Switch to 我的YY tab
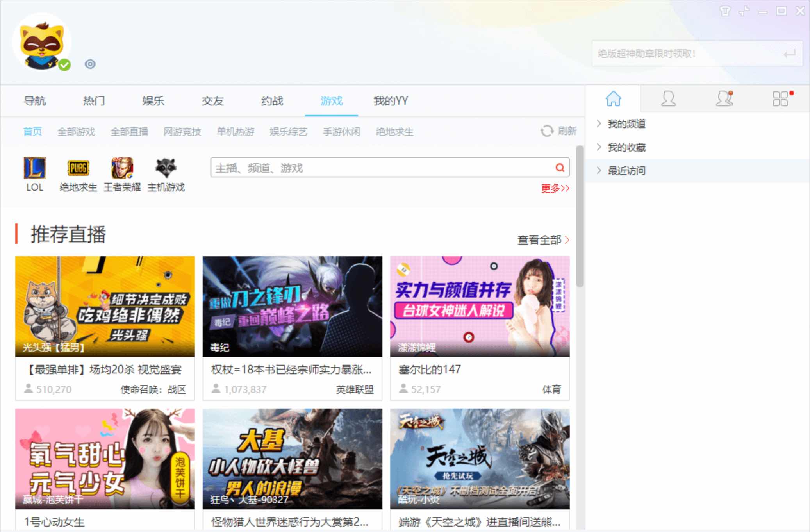 (x=391, y=101)
